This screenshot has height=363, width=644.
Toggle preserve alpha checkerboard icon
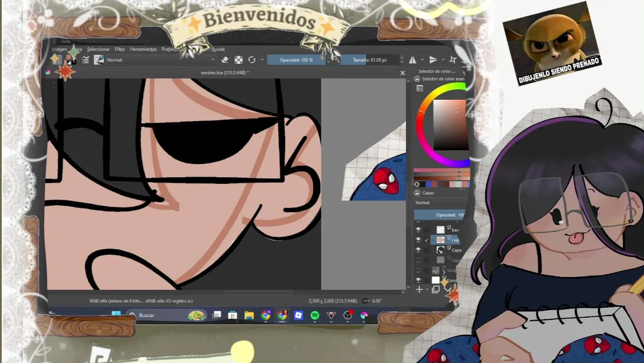238,60
